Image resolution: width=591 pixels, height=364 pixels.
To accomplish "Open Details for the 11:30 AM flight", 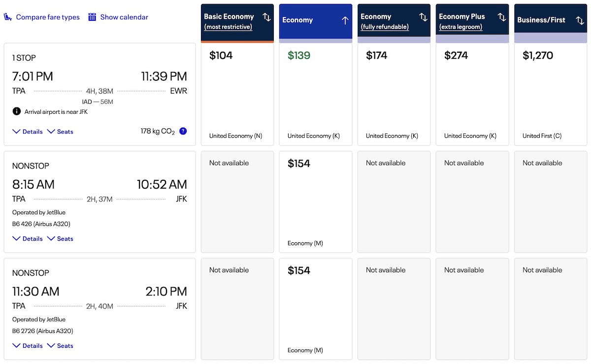I will tap(28, 346).
